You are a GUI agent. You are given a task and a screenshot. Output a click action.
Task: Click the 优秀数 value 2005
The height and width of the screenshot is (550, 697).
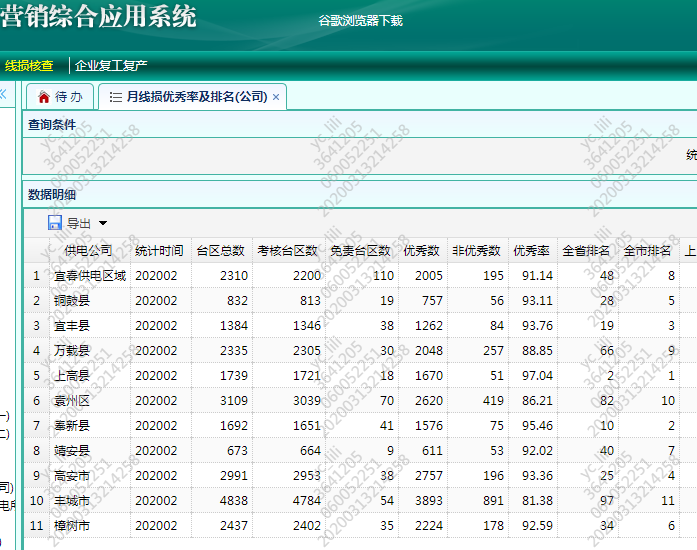[x=429, y=276]
